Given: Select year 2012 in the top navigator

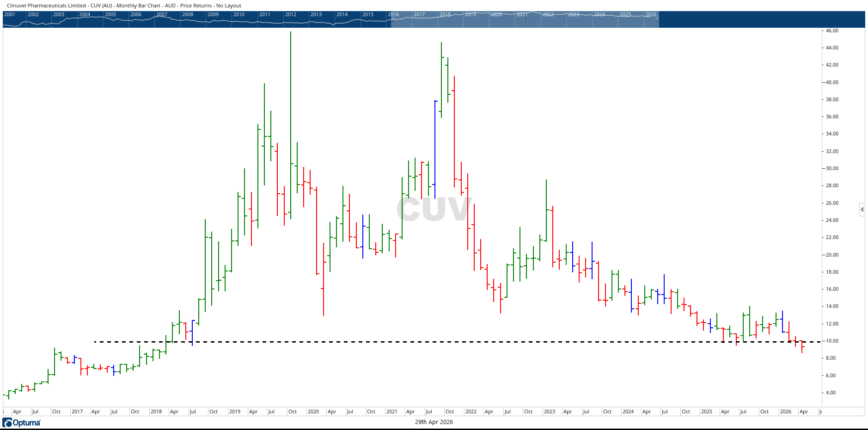Looking at the screenshot, I should pos(290,14).
